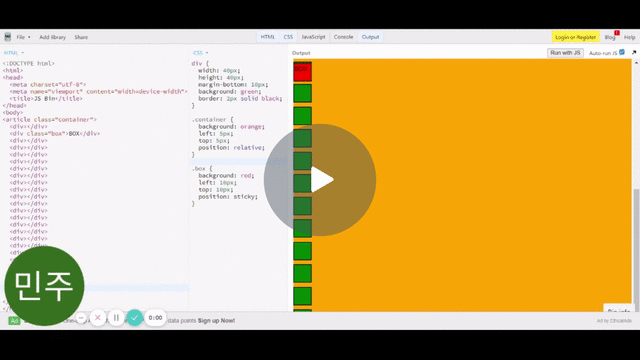Screen dimensions: 640x360
Task: Click the Sign up Now! link
Action: (216, 321)
